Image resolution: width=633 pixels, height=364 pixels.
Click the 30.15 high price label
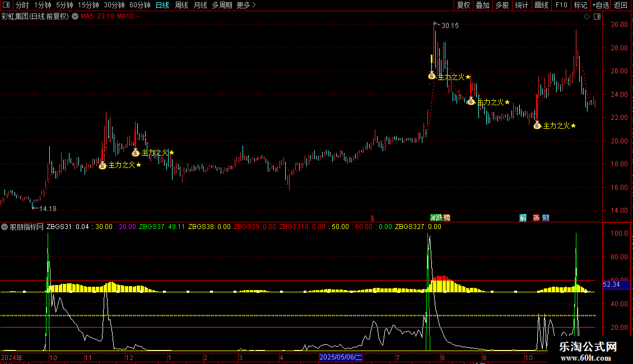point(450,26)
